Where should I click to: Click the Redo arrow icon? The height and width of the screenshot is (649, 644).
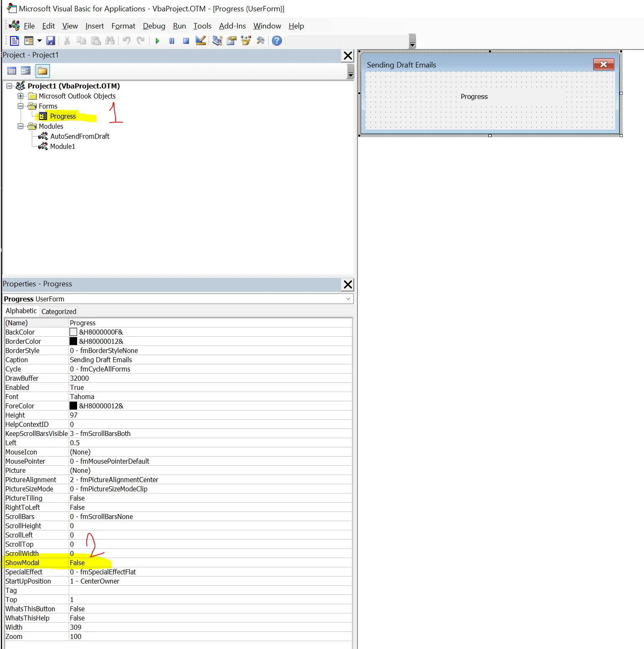pos(141,41)
